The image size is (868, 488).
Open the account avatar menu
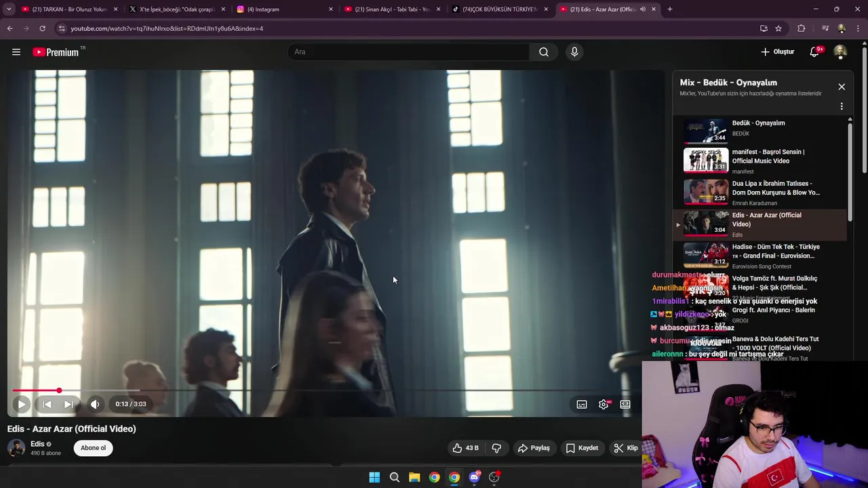pyautogui.click(x=840, y=52)
